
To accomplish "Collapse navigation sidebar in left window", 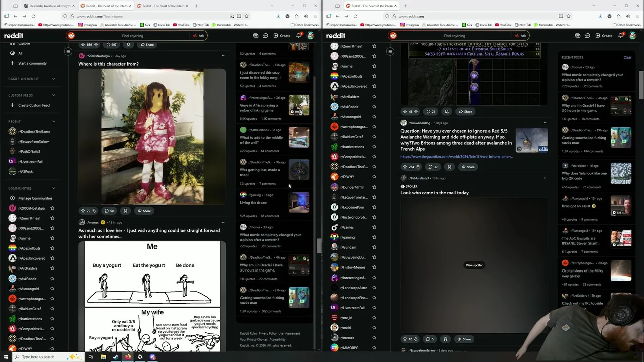I will [x=68, y=51].
